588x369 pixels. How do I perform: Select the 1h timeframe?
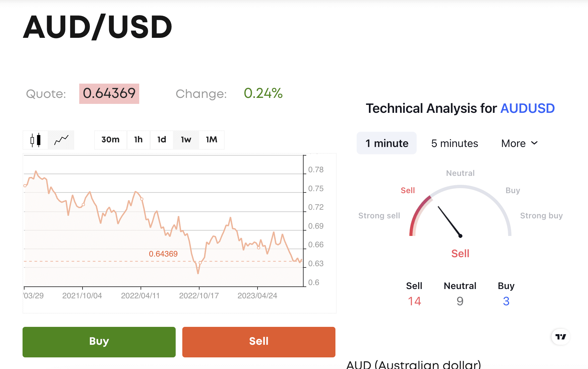pos(139,140)
